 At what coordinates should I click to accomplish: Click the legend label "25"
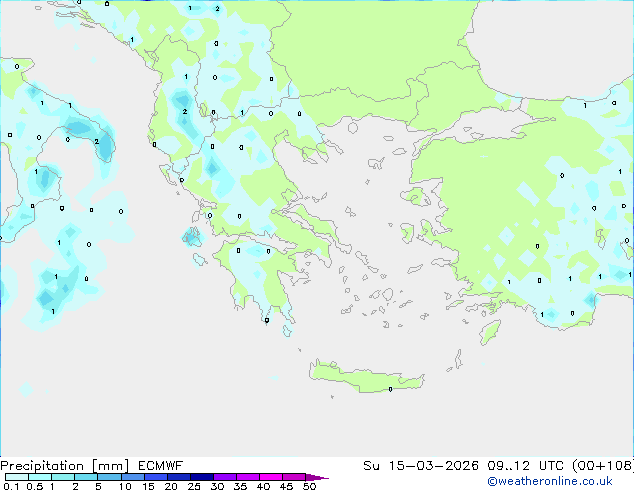(194, 486)
